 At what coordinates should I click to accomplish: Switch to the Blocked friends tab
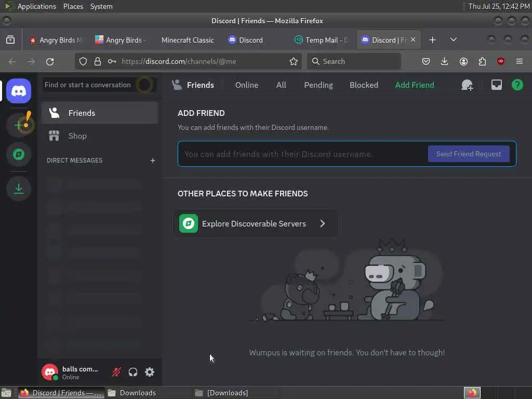click(x=364, y=85)
